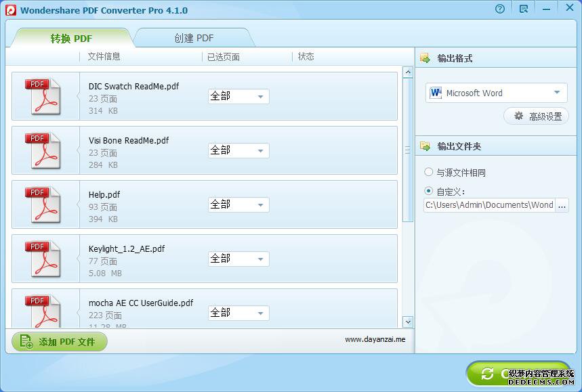The height and width of the screenshot is (392, 582).
Task: Click the 已选页面 column header
Action: click(x=224, y=57)
